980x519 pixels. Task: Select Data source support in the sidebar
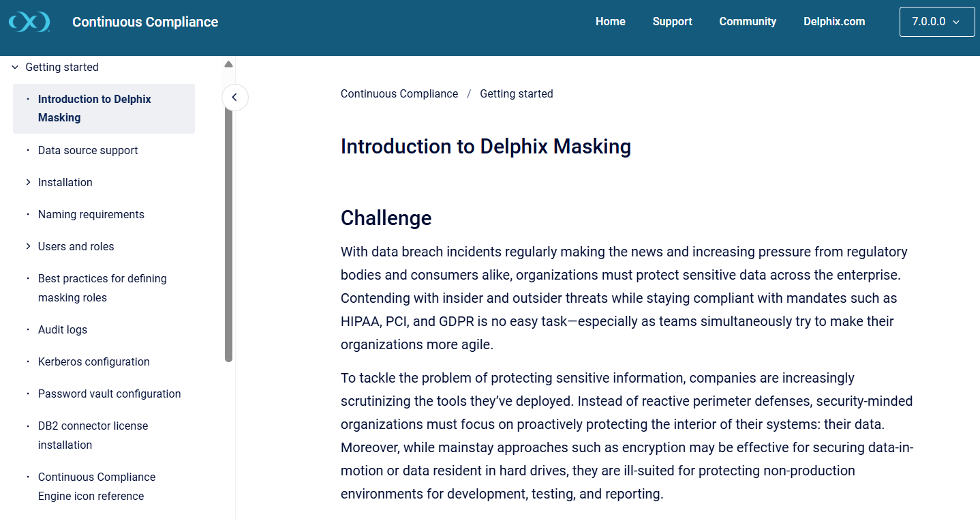pyautogui.click(x=88, y=150)
